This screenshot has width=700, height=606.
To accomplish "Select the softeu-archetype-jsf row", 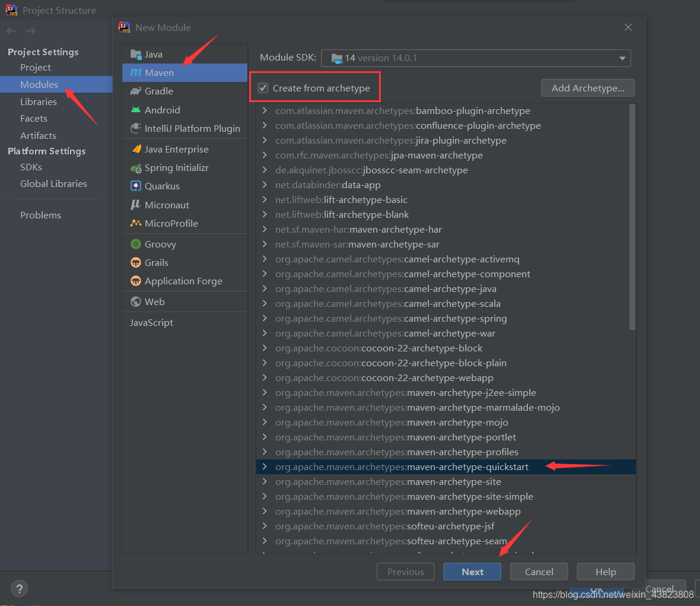I will (x=446, y=526).
